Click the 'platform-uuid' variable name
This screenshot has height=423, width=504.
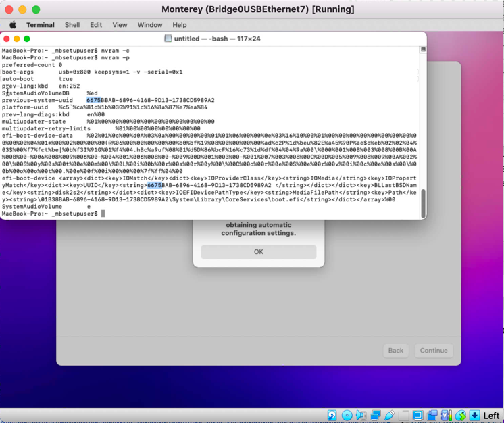[25, 107]
